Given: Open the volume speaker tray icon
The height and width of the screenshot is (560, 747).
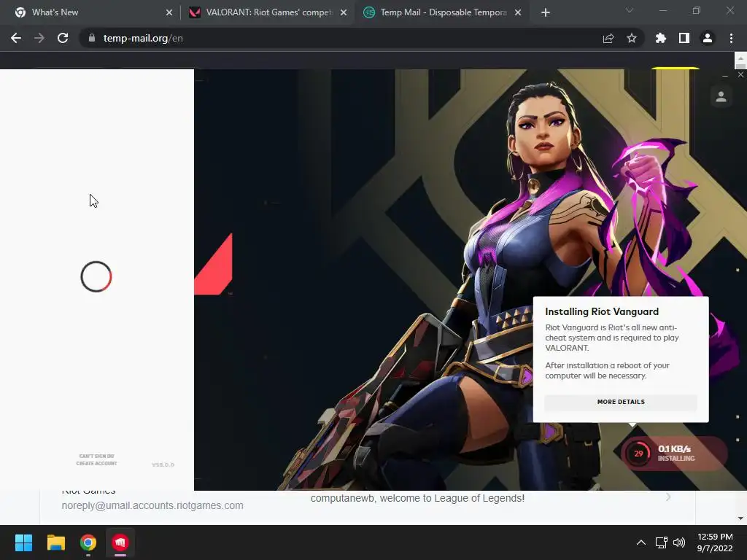Looking at the screenshot, I should coord(679,542).
